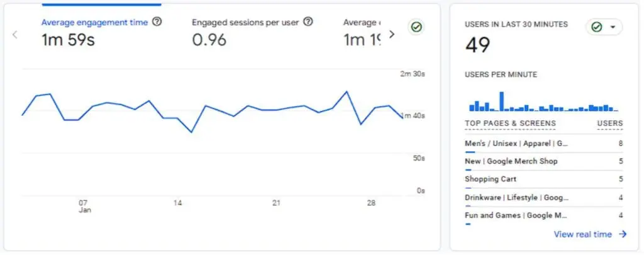The height and width of the screenshot is (255, 644).
Task: Click the Men's / Unisex Apparel page row
Action: pyautogui.click(x=544, y=144)
